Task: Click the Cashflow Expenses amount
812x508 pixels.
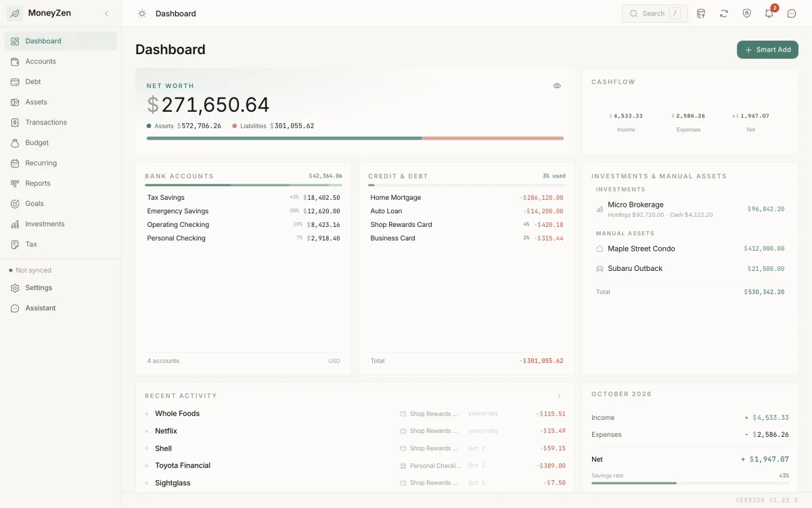Action: coord(688,116)
